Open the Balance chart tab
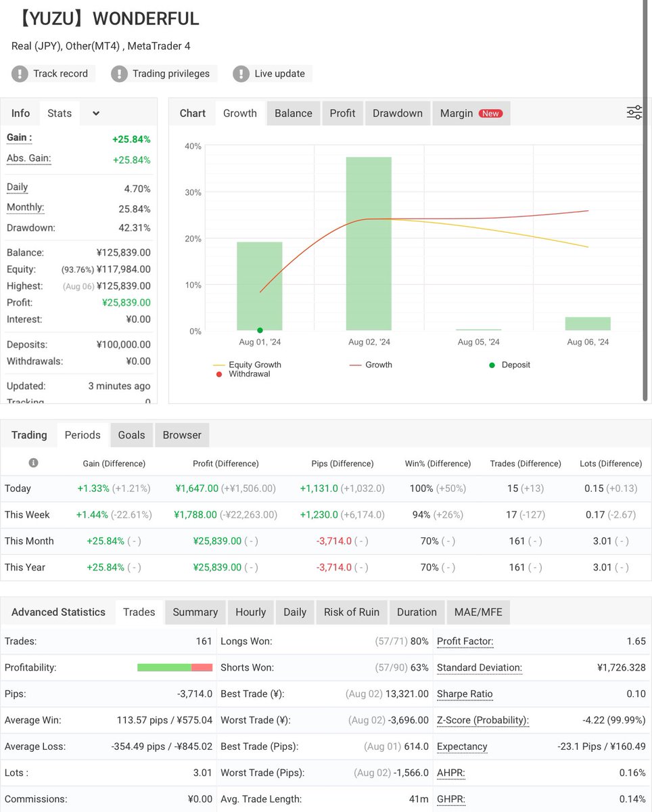This screenshot has width=652, height=812. click(294, 113)
